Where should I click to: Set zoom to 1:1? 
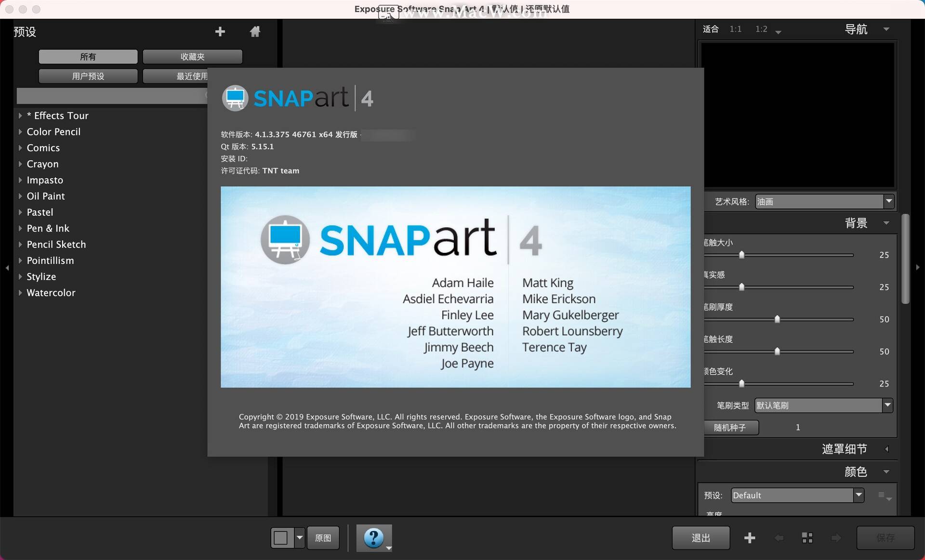pyautogui.click(x=736, y=29)
